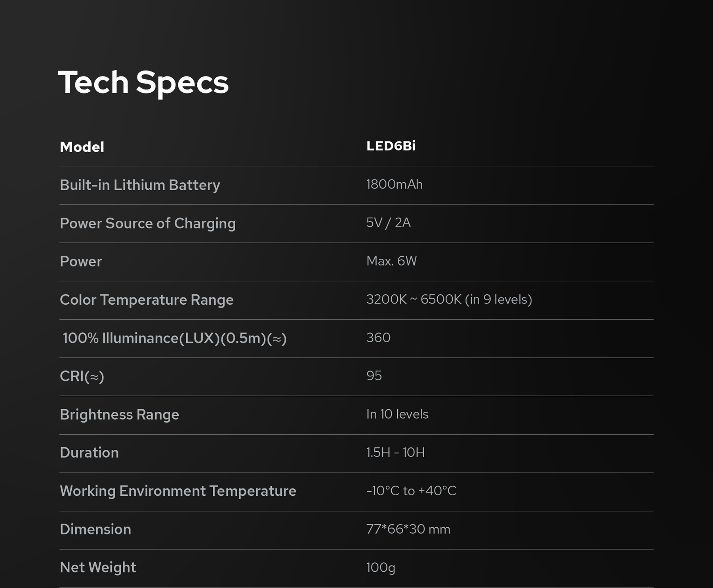This screenshot has width=713, height=588.
Task: Click the 100% Illuminance(LUX) label
Action: point(174,338)
